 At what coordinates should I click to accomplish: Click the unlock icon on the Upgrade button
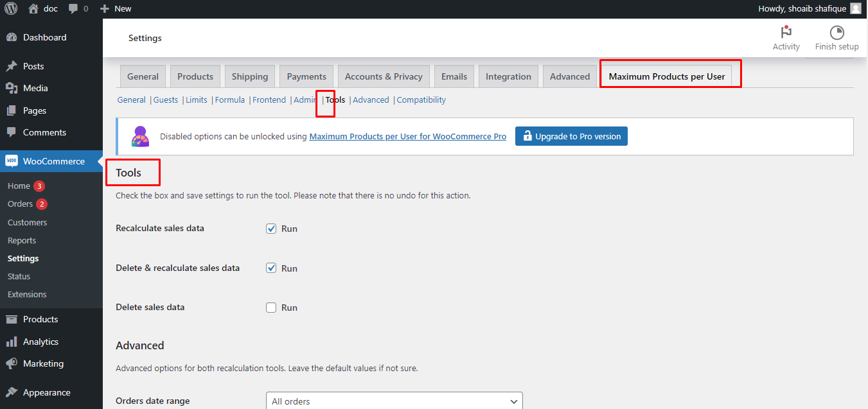pyautogui.click(x=527, y=136)
